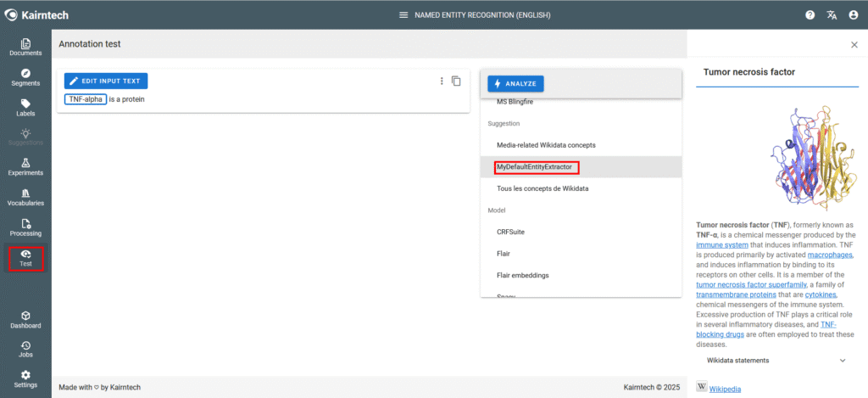The width and height of the screenshot is (868, 398).
Task: Open the Processing sidebar item
Action: pyautogui.click(x=25, y=227)
